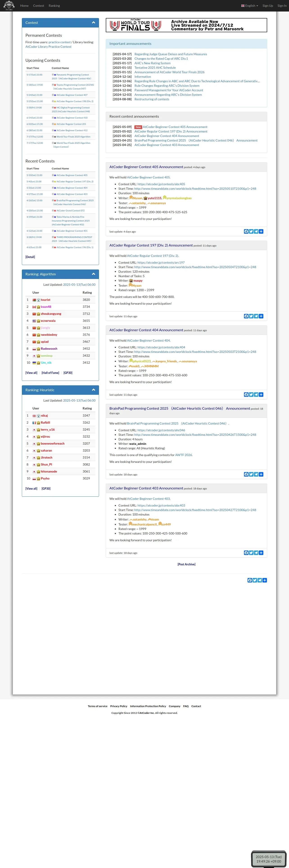Click the page-bottom plus share icon
This screenshot has width=289, height=868.
point(265,580)
